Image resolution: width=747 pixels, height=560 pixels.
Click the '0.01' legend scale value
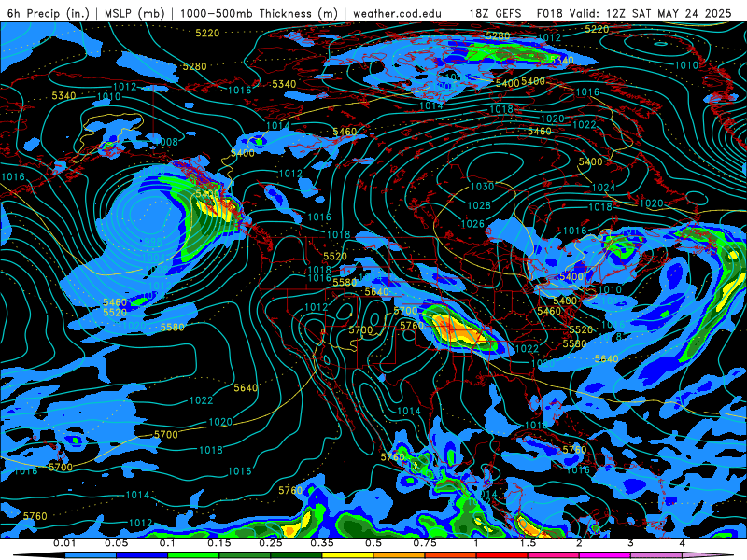tap(64, 543)
